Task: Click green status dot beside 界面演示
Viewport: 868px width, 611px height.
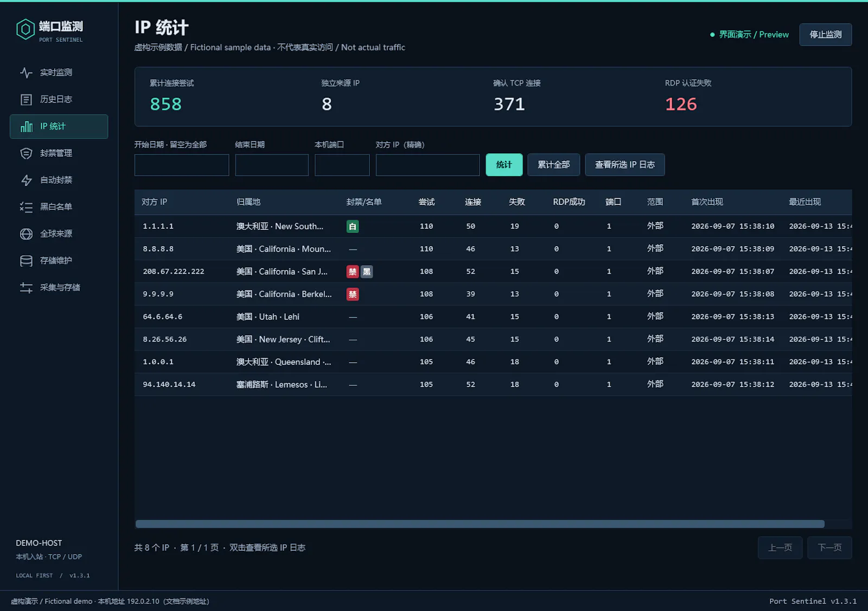Action: [712, 35]
